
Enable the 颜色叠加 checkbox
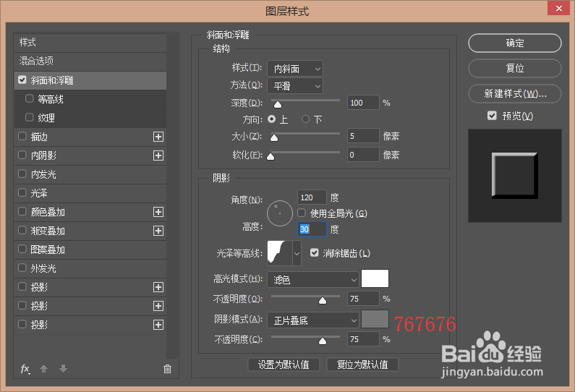(22, 211)
